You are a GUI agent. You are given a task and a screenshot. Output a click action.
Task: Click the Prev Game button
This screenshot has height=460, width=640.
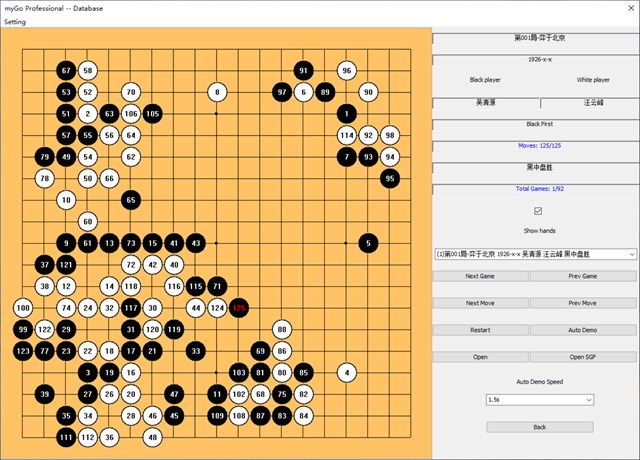pos(582,276)
